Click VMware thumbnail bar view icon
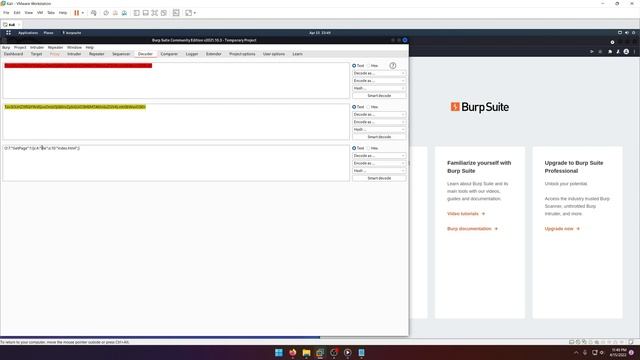The width and height of the screenshot is (640, 360). pyautogui.click(x=146, y=13)
